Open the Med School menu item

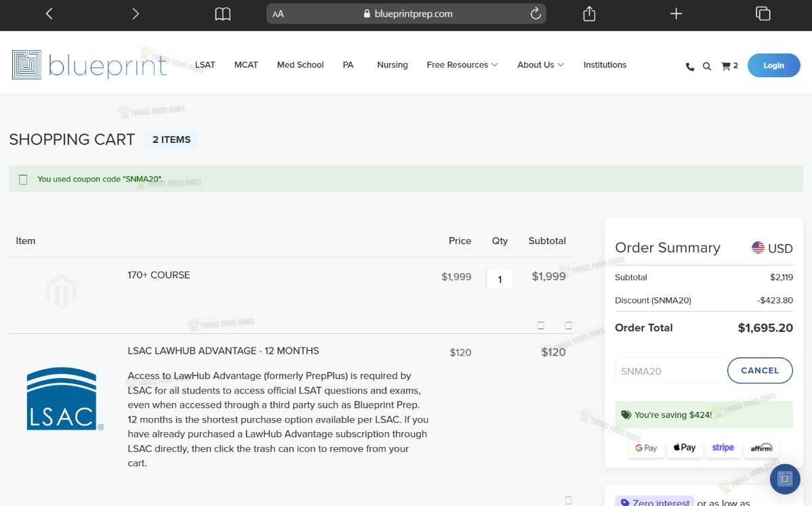point(300,64)
